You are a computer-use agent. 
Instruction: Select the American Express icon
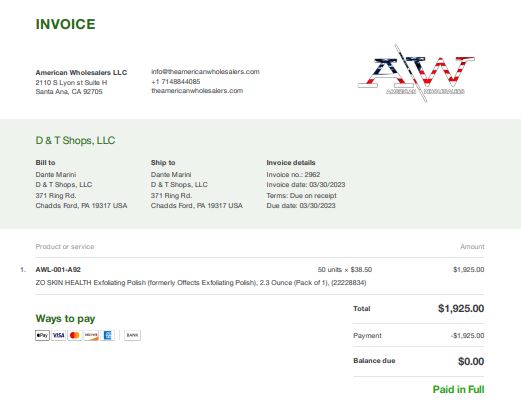click(x=107, y=335)
